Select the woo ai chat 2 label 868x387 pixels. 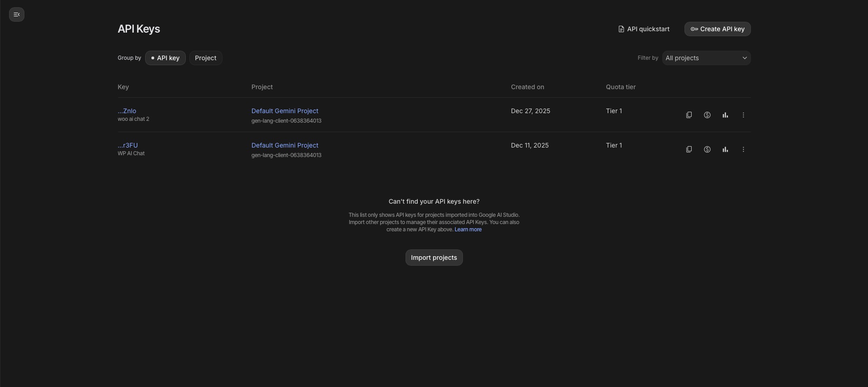point(133,119)
